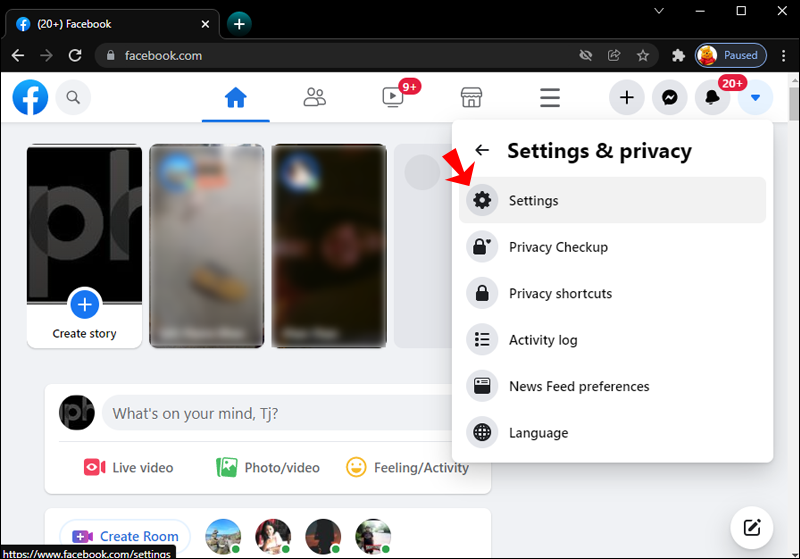
Task: Click the new message compose button
Action: point(752,527)
